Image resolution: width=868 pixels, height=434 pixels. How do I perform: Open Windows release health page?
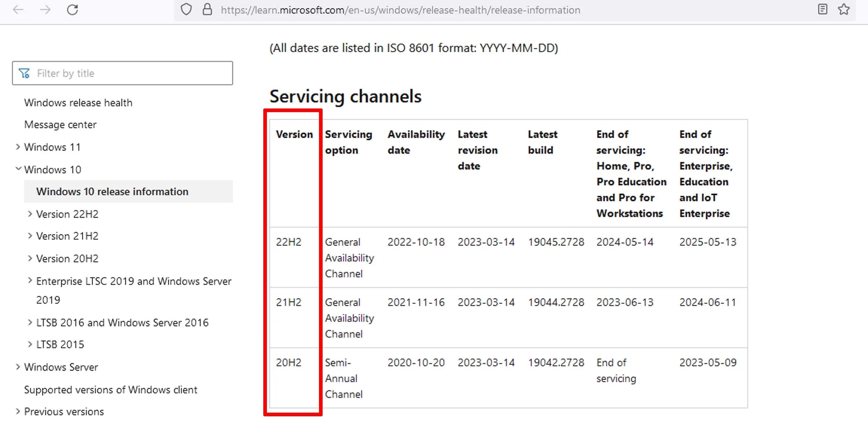point(78,103)
